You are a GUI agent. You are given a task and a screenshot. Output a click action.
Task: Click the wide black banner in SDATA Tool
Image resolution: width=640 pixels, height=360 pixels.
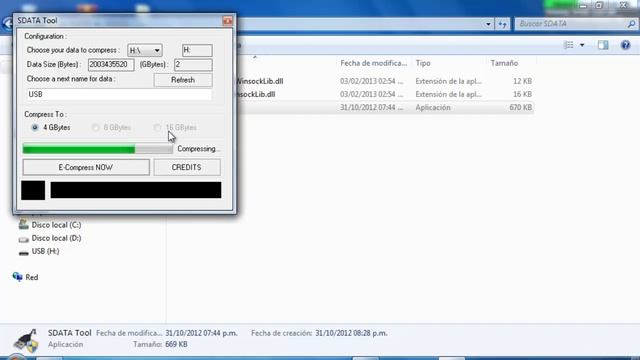click(136, 190)
